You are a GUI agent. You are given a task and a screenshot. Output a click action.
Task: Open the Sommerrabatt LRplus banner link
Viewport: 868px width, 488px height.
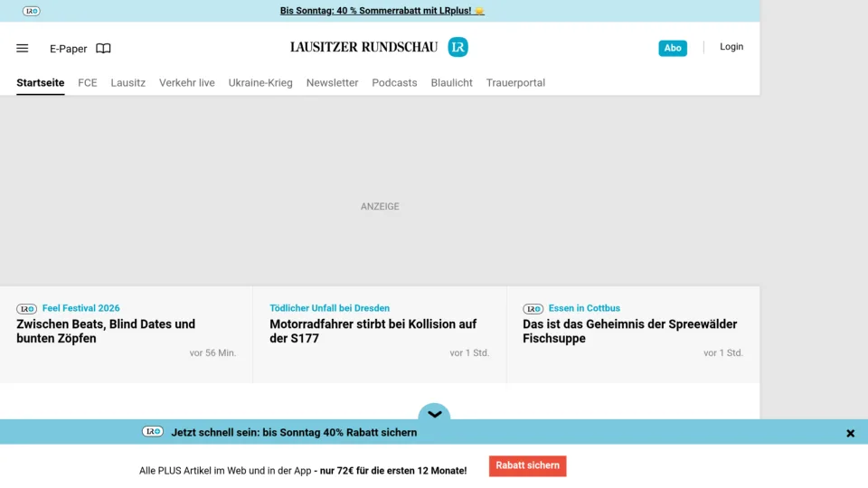[382, 11]
